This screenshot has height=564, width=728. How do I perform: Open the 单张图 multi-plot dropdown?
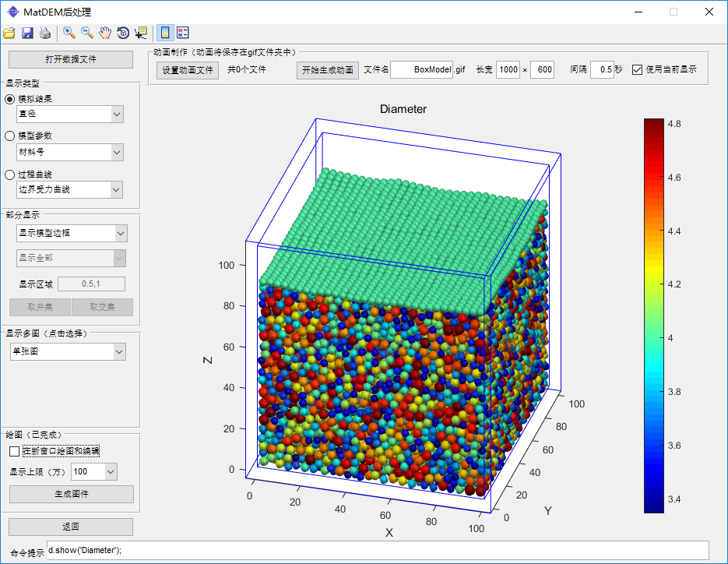click(x=118, y=352)
